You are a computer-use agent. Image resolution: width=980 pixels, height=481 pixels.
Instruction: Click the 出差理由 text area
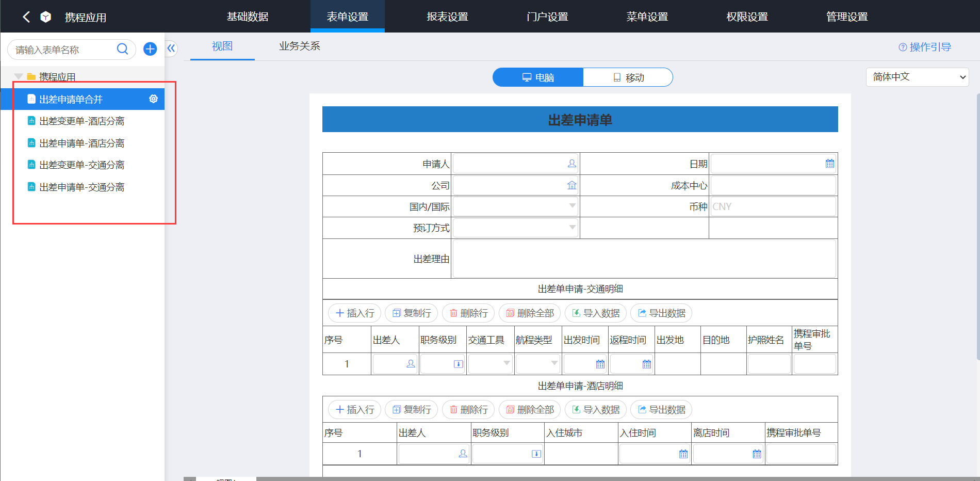pyautogui.click(x=644, y=259)
